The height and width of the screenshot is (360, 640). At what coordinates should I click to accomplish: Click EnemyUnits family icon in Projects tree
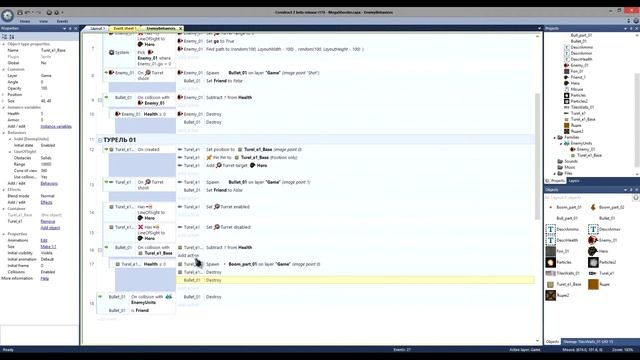(x=567, y=143)
